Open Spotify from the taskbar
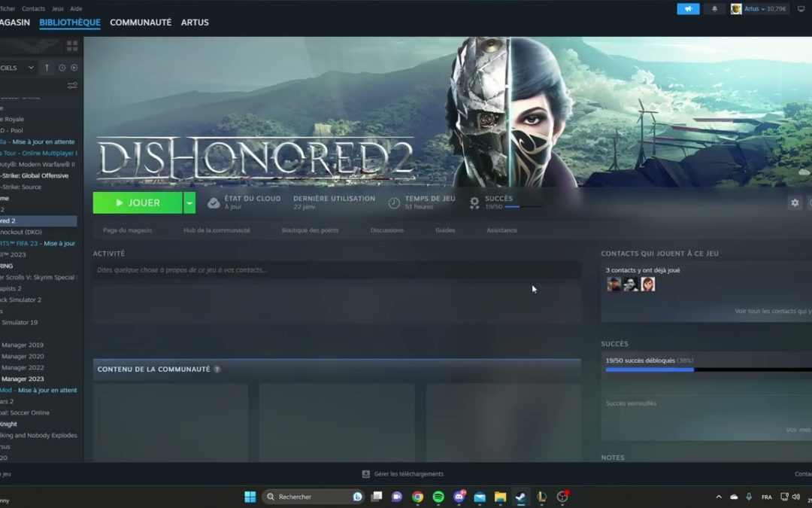This screenshot has width=812, height=508. point(438,497)
